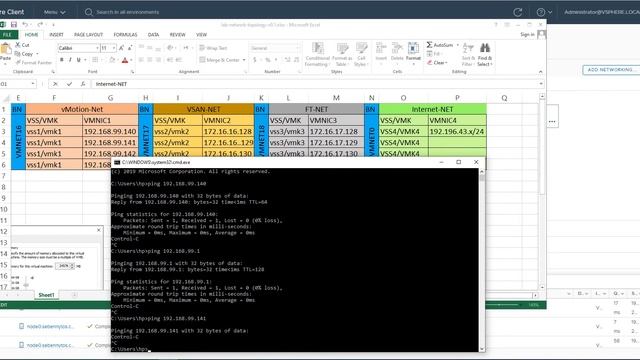
Task: Switch to the DATA ribbon tab
Action: 153,35
